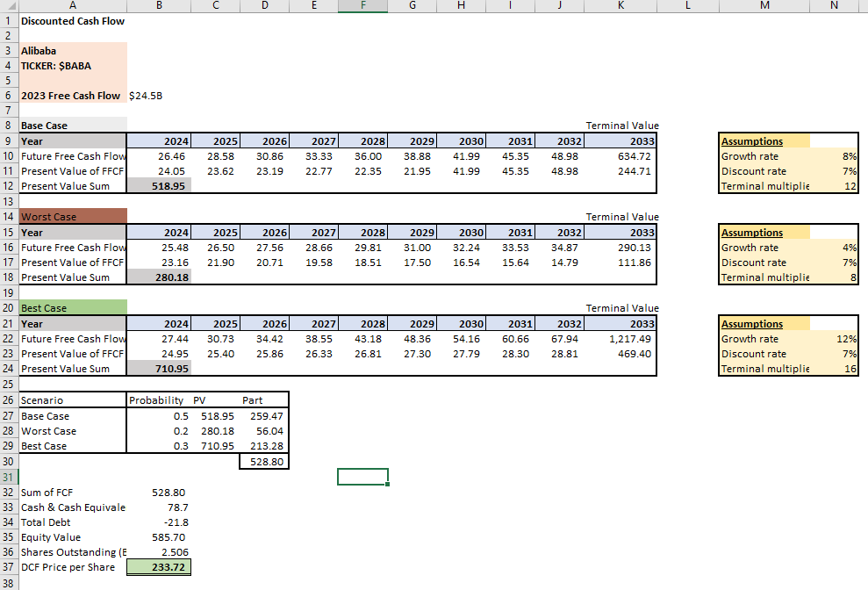This screenshot has height=590, width=868.
Task: Click the Alibaba company name cell
Action: (73, 51)
